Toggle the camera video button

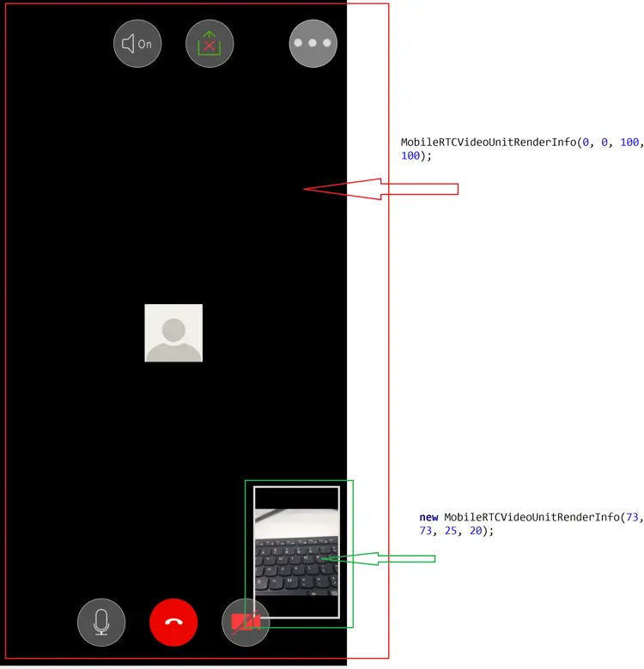tap(246, 622)
